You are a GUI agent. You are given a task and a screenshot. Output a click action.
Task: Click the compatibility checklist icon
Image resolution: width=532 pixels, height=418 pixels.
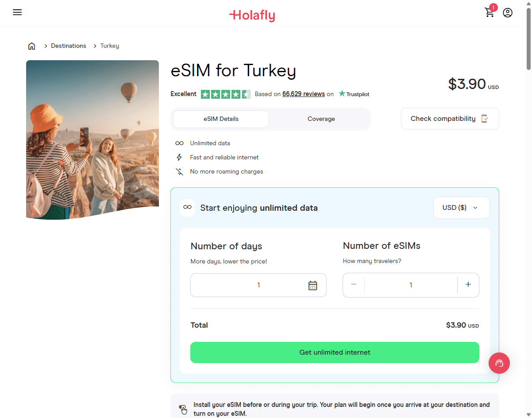pos(485,118)
